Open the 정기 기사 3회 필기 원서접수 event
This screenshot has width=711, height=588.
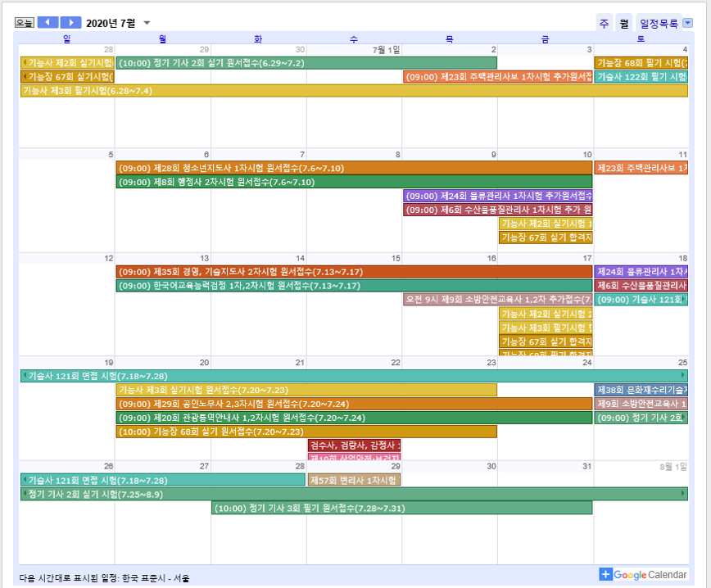click(401, 508)
